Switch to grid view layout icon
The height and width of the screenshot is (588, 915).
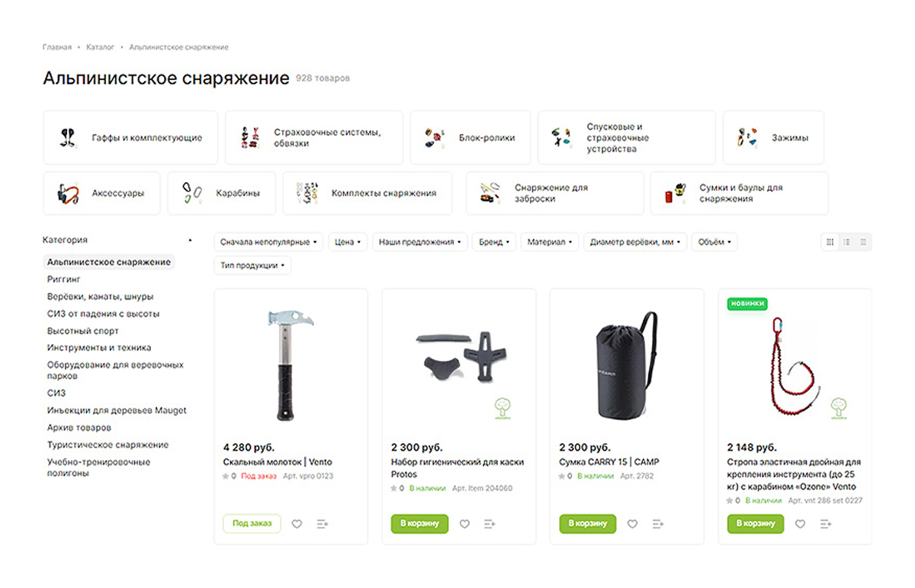click(x=830, y=242)
